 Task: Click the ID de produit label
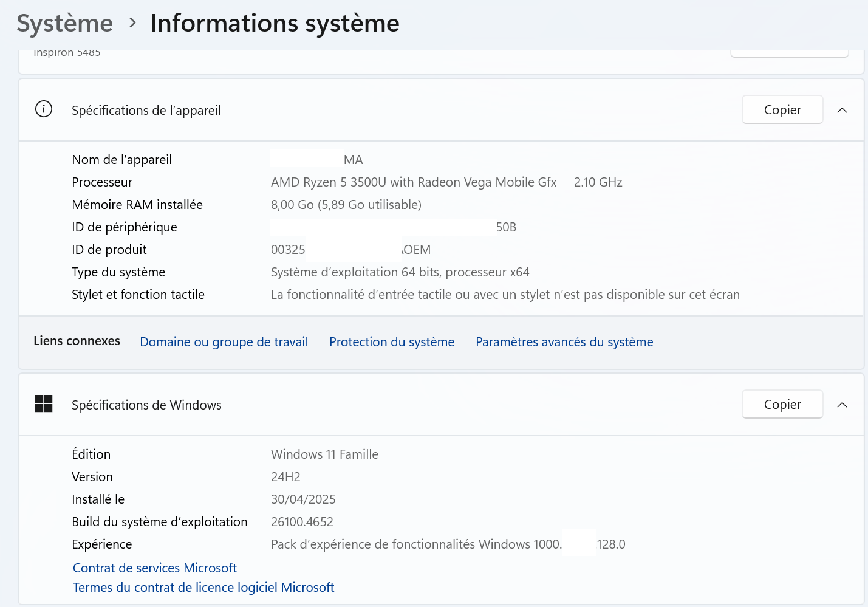109,250
